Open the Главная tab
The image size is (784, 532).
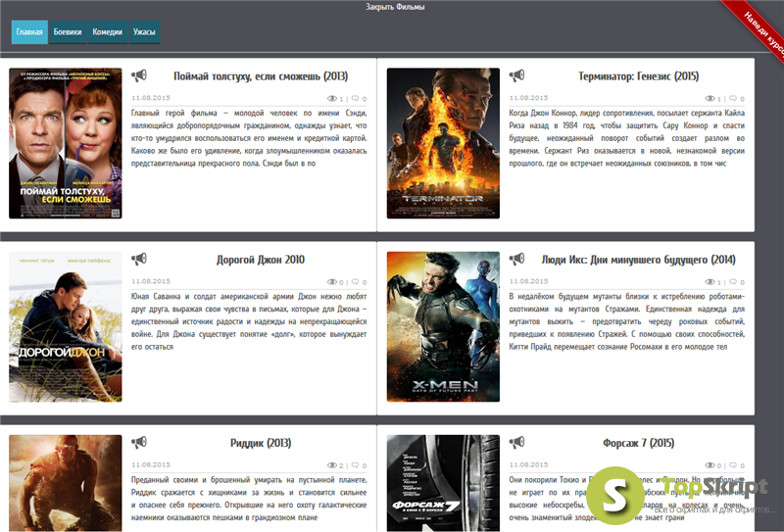(x=29, y=32)
